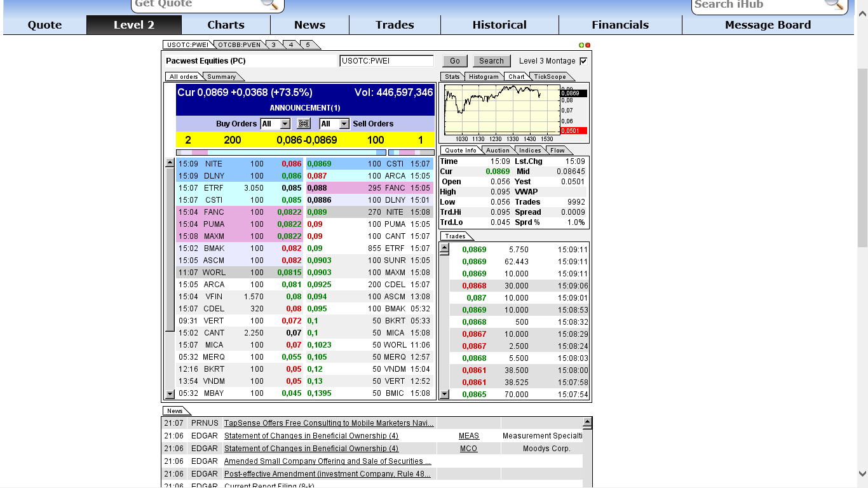Switch to the Summary tab
The image size is (868, 488).
pyautogui.click(x=221, y=77)
